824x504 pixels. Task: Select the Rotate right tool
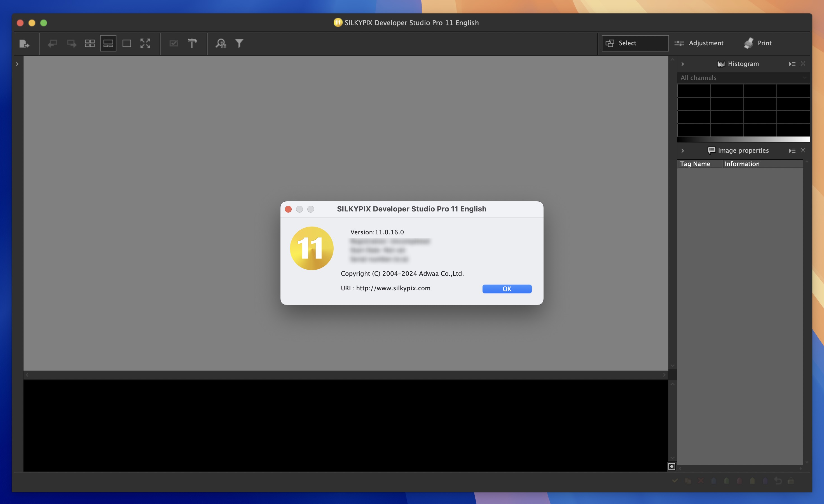(x=70, y=43)
